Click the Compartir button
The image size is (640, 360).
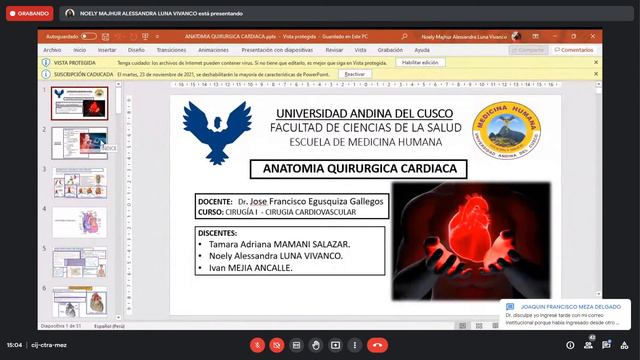[528, 50]
